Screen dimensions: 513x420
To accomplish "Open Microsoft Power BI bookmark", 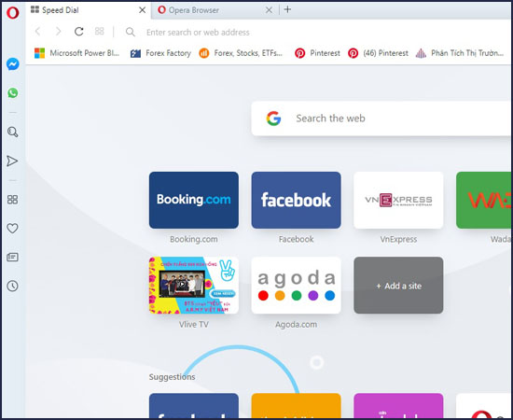I will coord(76,53).
